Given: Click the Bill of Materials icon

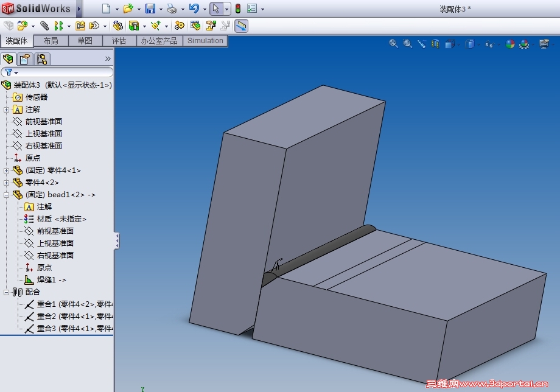Looking at the screenshot, I should point(195,26).
